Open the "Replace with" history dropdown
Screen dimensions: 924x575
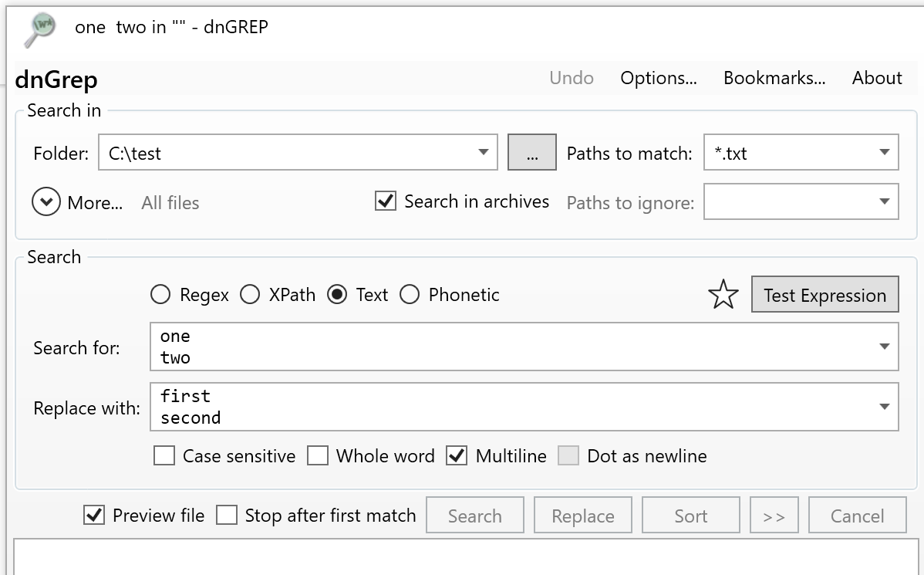(885, 407)
